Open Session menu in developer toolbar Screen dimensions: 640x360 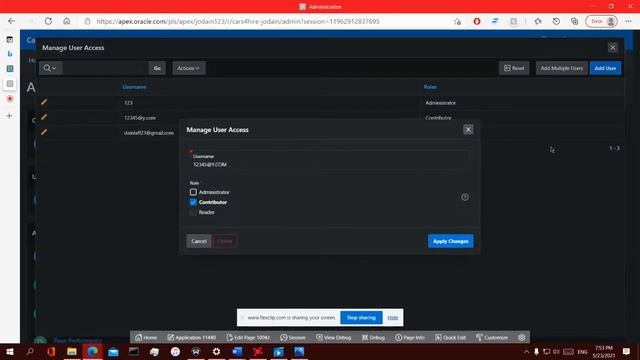[293, 338]
